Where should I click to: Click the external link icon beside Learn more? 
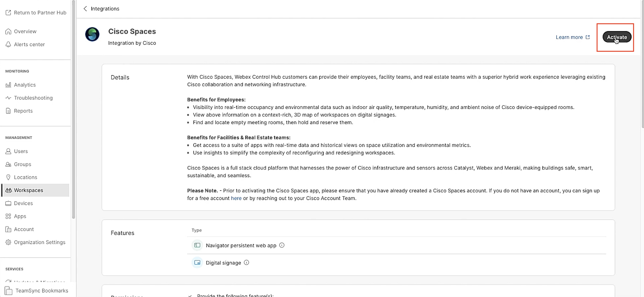(588, 37)
